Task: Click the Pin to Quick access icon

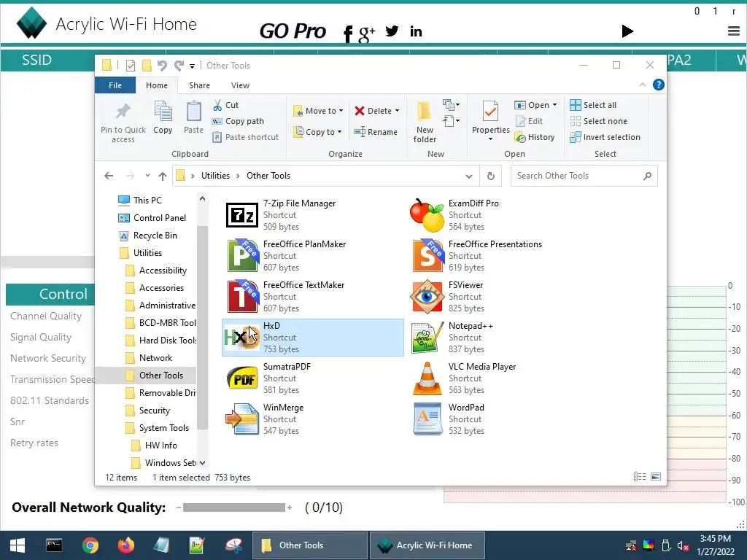Action: [x=123, y=112]
